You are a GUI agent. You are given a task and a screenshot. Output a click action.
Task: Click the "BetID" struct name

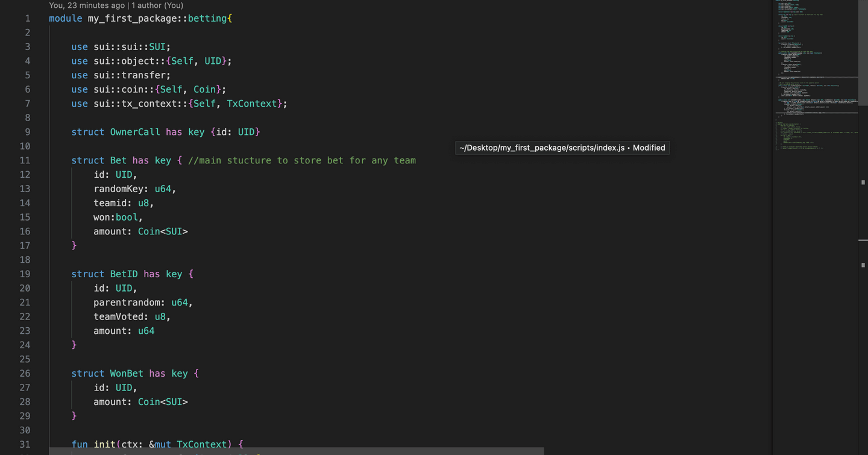(x=124, y=274)
